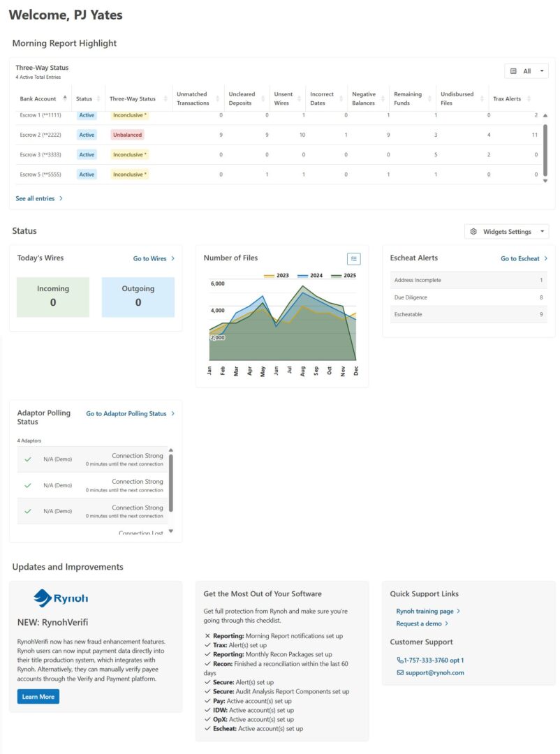
Task: Open the Widgets Settings dropdown
Action: pyautogui.click(x=507, y=232)
